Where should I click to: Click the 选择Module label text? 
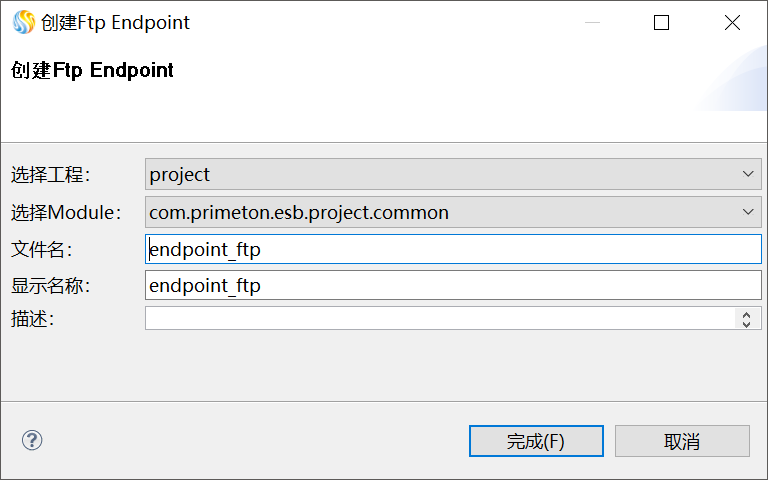66,212
